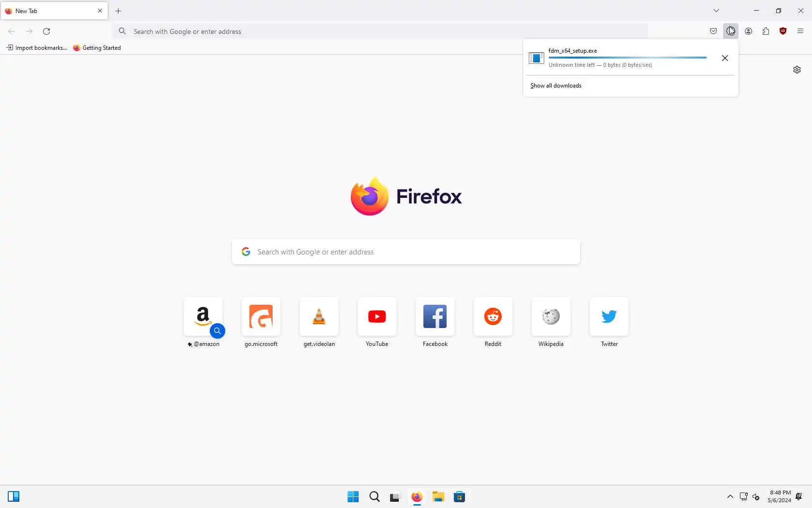Click the Back navigation arrow
The image size is (812, 508).
12,31
